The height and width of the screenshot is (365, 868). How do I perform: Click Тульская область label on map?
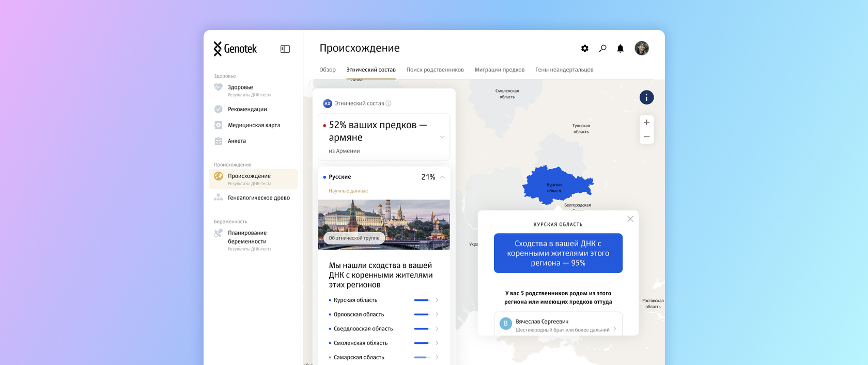click(581, 129)
